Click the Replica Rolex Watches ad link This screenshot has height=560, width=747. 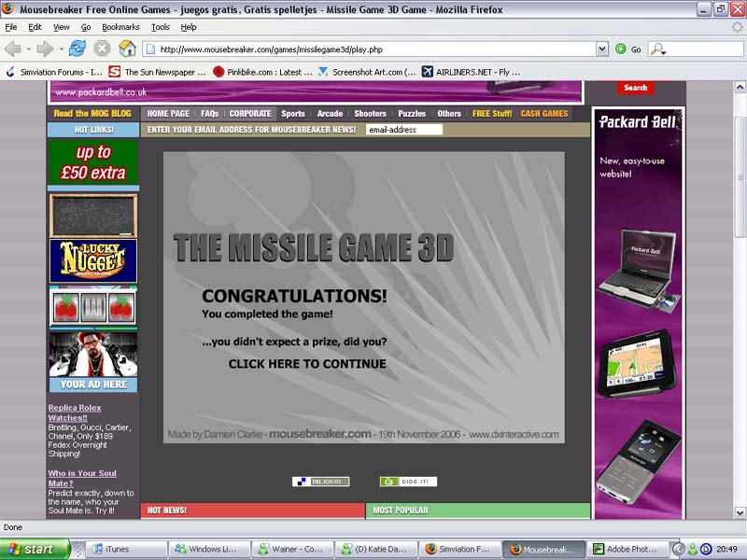coord(75,413)
